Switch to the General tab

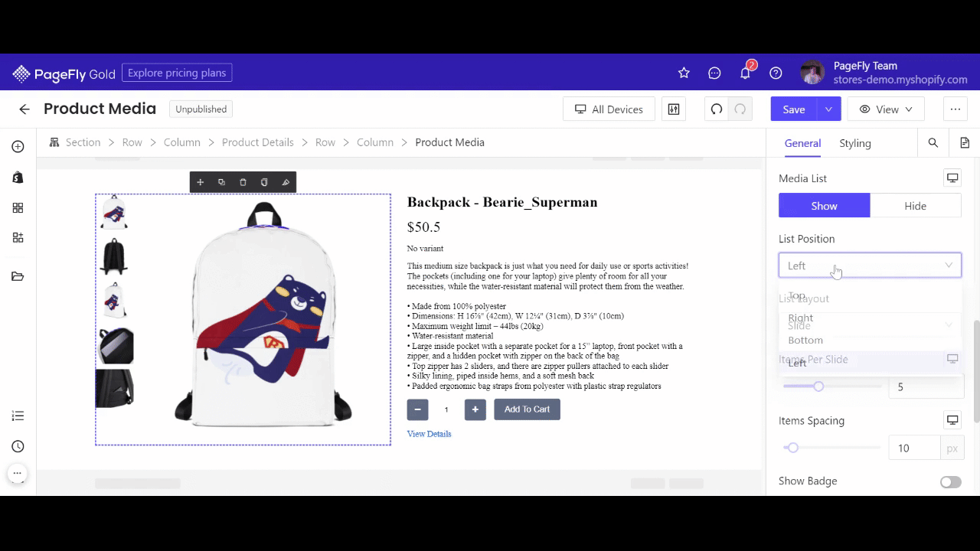point(802,143)
